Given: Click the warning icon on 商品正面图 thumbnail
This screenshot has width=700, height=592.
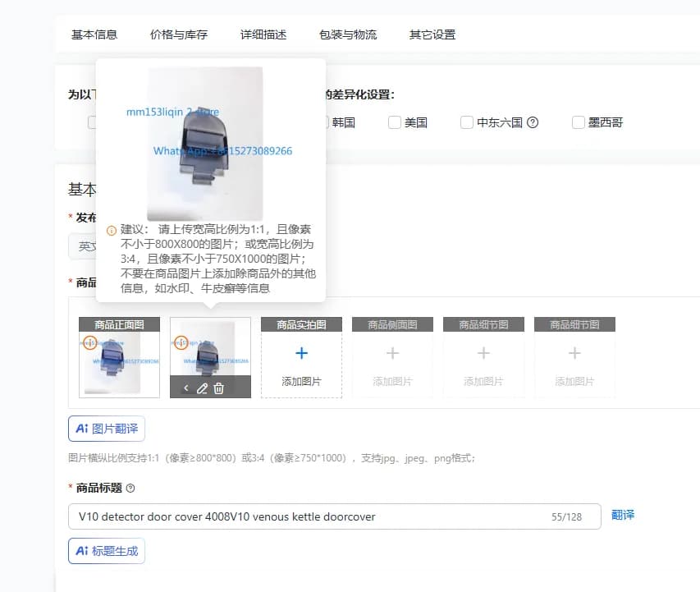Looking at the screenshot, I should (90, 342).
